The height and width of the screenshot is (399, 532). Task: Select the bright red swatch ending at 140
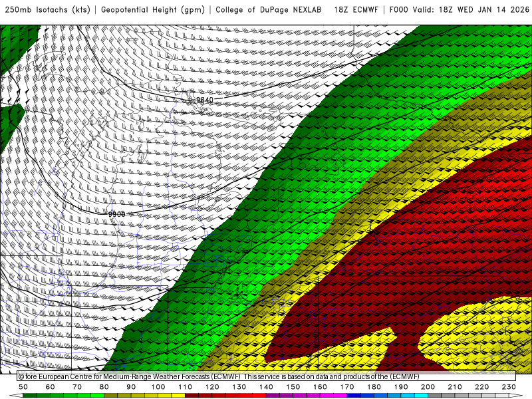[x=259, y=396]
